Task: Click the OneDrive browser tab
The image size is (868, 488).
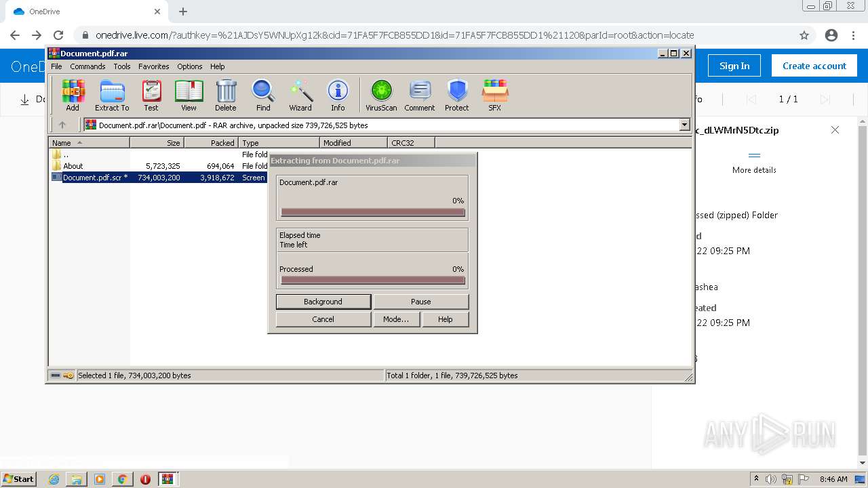Action: (x=86, y=12)
